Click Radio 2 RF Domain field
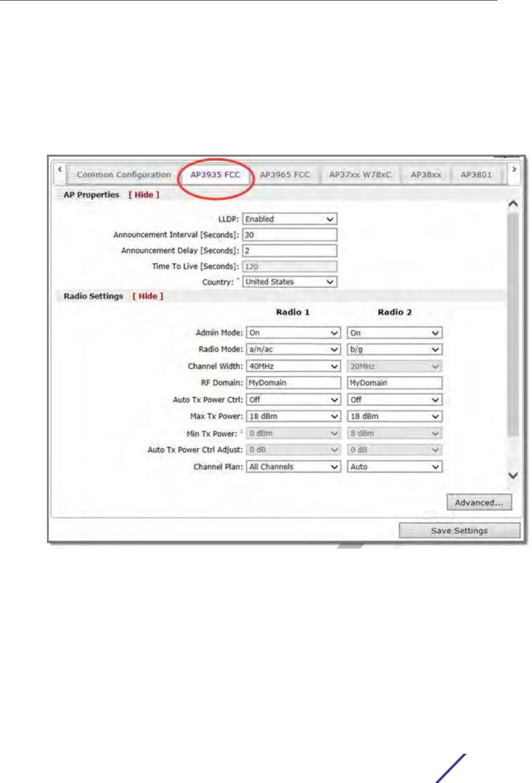This screenshot has width=532, height=783. pyautogui.click(x=395, y=383)
